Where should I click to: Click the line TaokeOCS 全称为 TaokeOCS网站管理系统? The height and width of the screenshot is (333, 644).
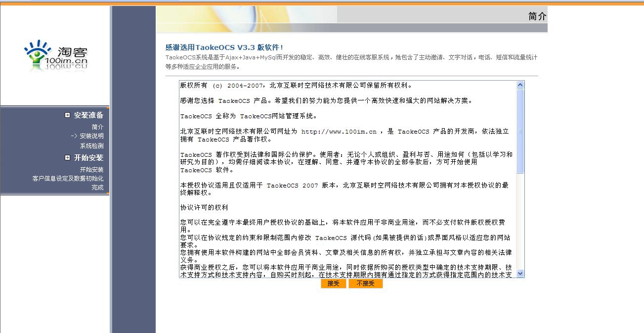(249, 116)
